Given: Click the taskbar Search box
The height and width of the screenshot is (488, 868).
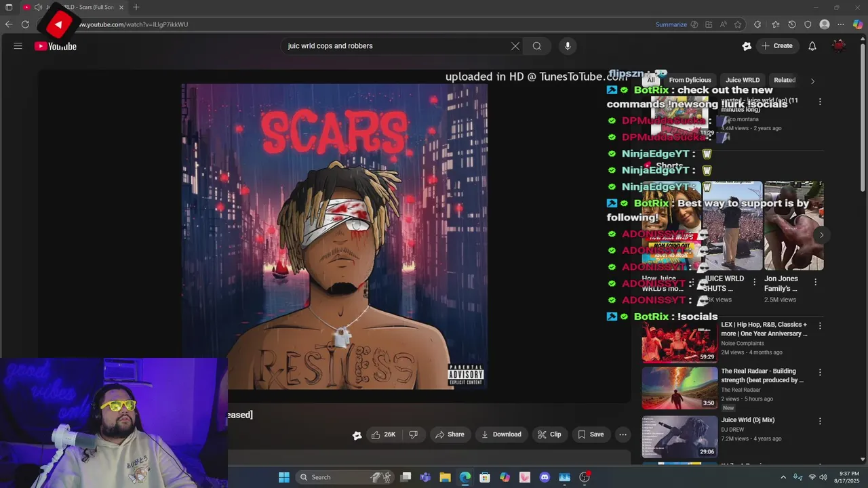Looking at the screenshot, I should click(x=346, y=477).
